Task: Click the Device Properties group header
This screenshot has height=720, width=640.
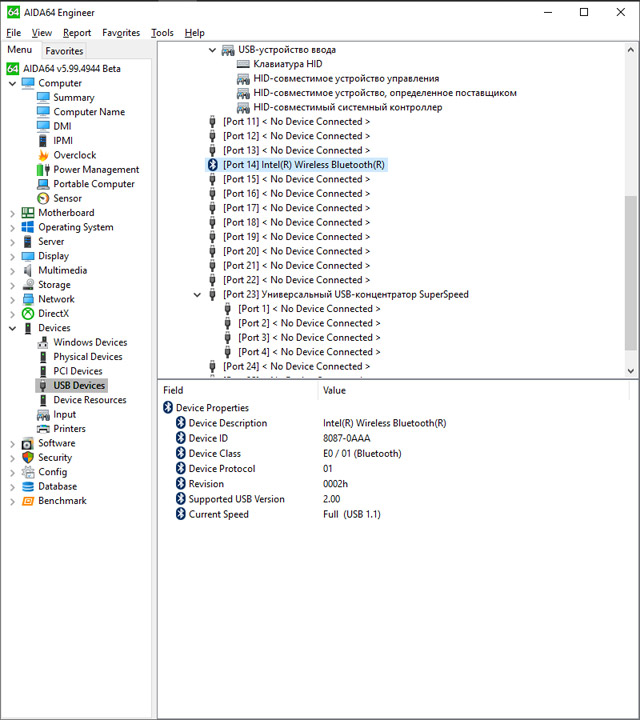Action: pyautogui.click(x=212, y=408)
